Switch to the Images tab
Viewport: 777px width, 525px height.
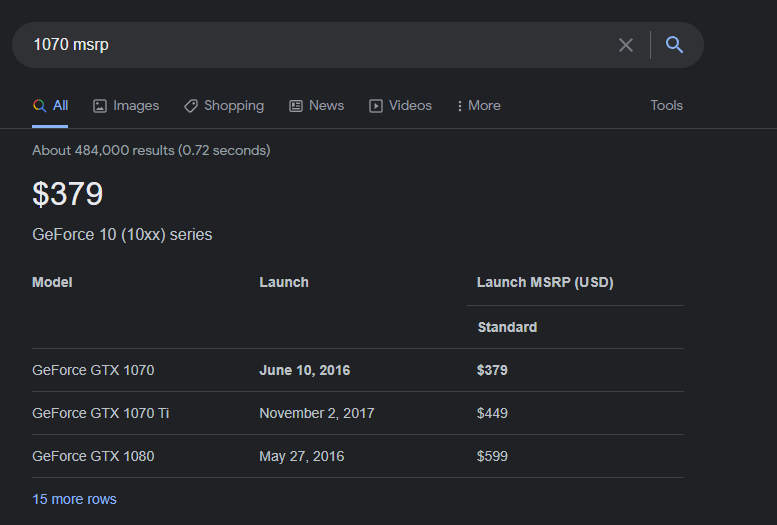pyautogui.click(x=126, y=106)
